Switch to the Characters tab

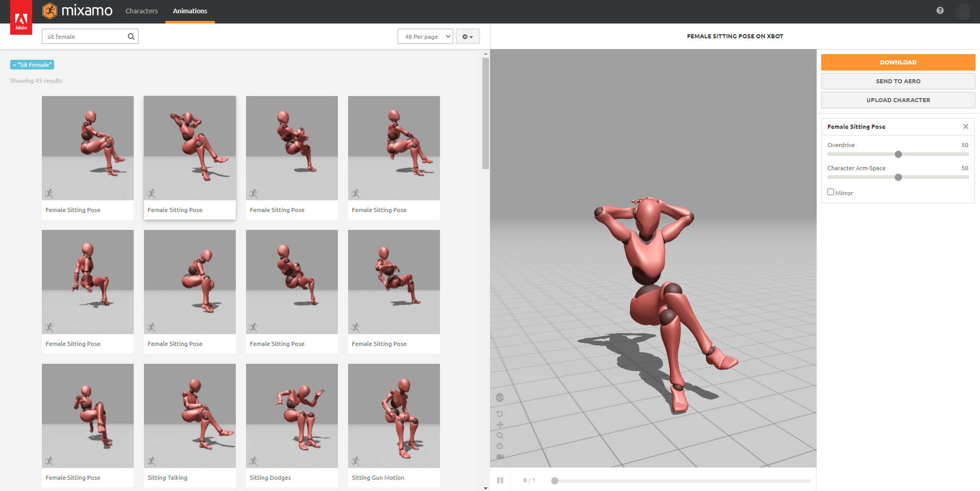click(142, 11)
